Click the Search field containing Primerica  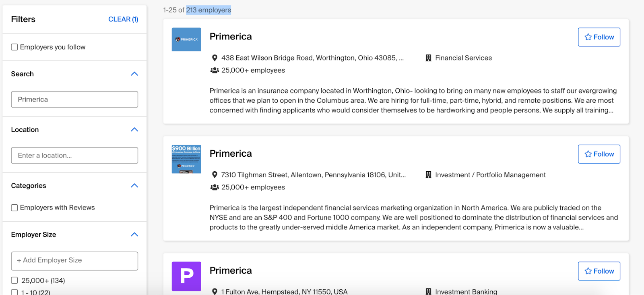pos(74,100)
